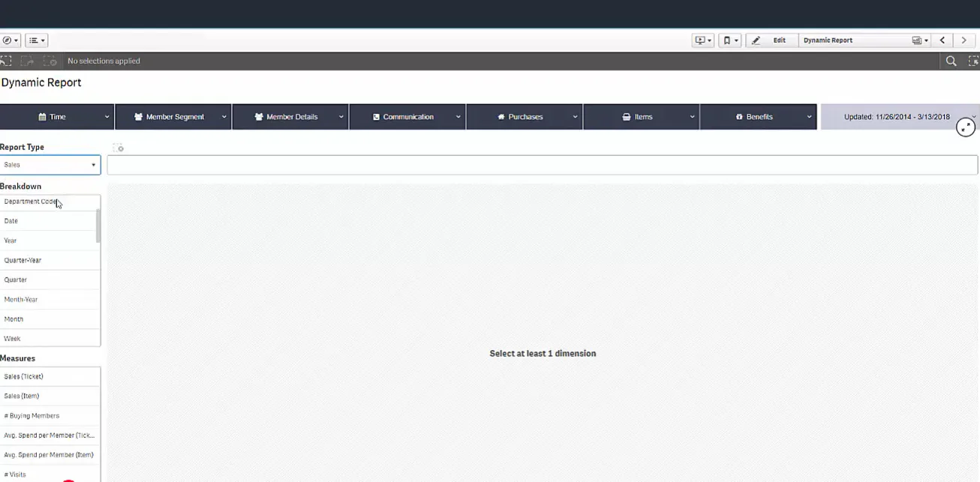
Task: Select Avg. Spend per Member (Item) measure
Action: tap(50, 454)
